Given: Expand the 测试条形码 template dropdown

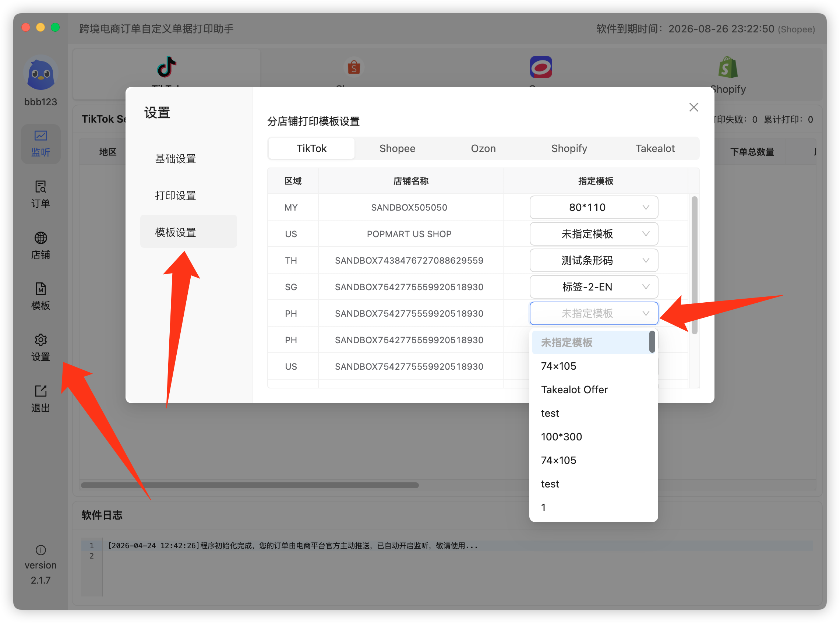Looking at the screenshot, I should pos(594,260).
